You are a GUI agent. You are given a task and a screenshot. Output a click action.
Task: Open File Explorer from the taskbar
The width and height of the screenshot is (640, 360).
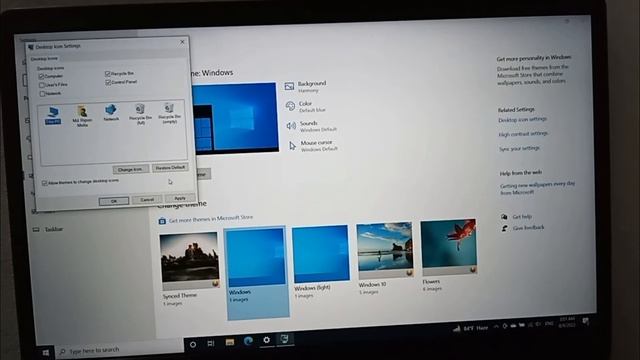click(230, 342)
